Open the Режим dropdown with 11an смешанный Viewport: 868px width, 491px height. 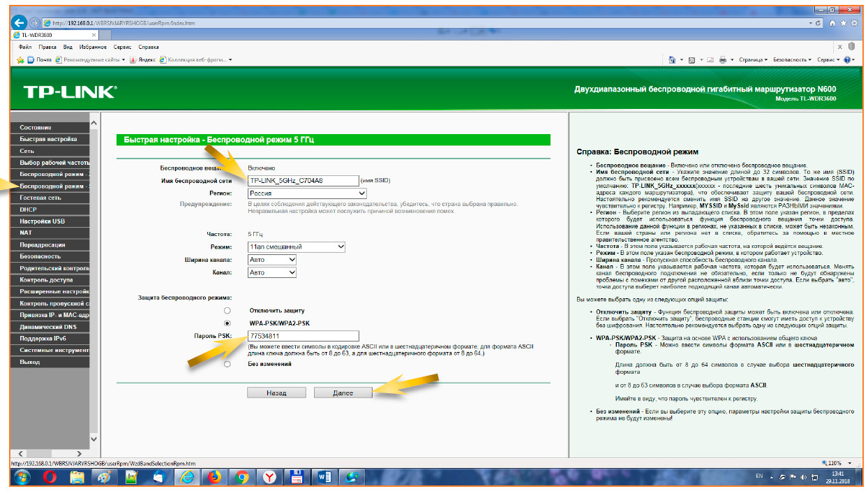tap(297, 247)
